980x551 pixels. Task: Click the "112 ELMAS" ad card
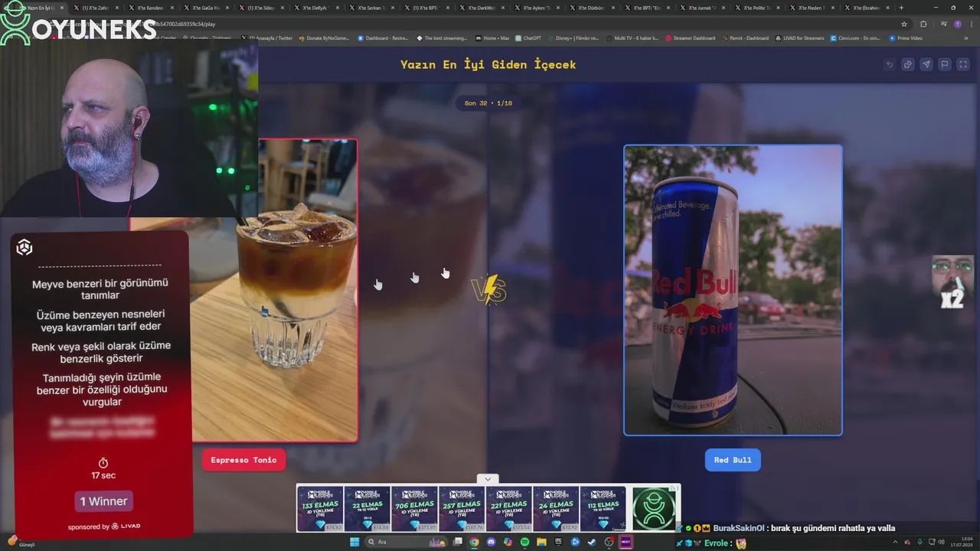[x=603, y=509]
